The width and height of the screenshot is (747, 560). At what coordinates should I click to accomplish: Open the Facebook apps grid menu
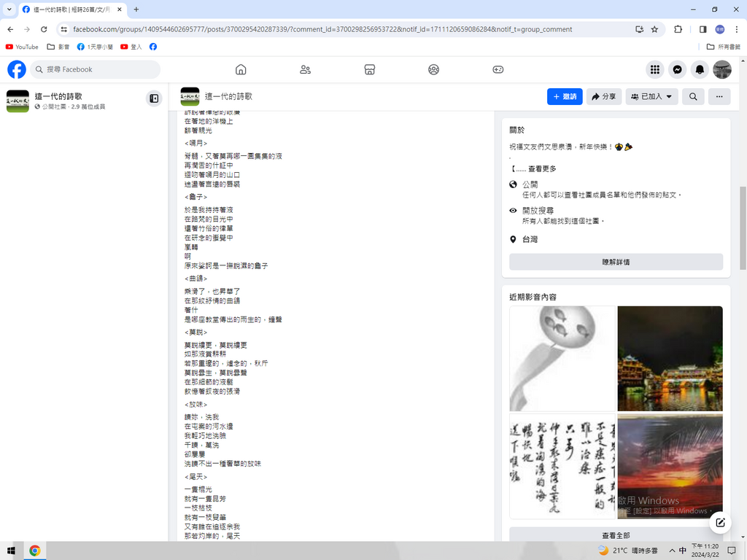[655, 69]
